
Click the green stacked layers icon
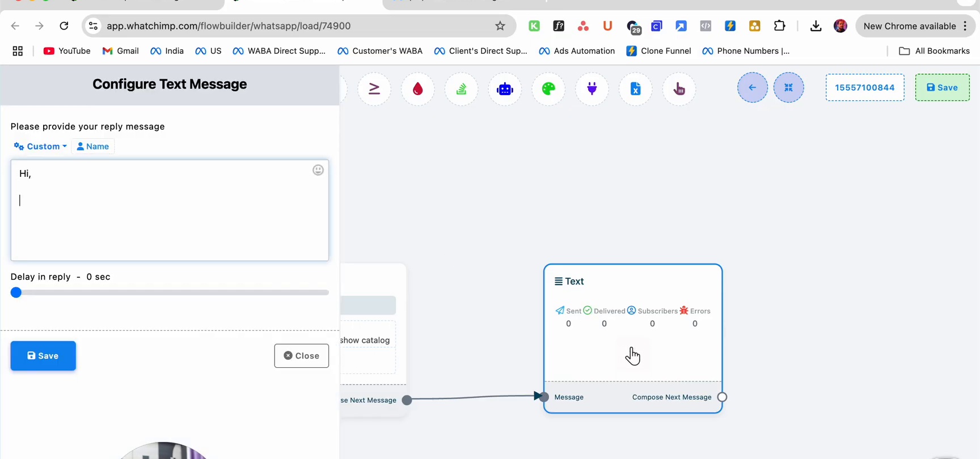point(462,89)
